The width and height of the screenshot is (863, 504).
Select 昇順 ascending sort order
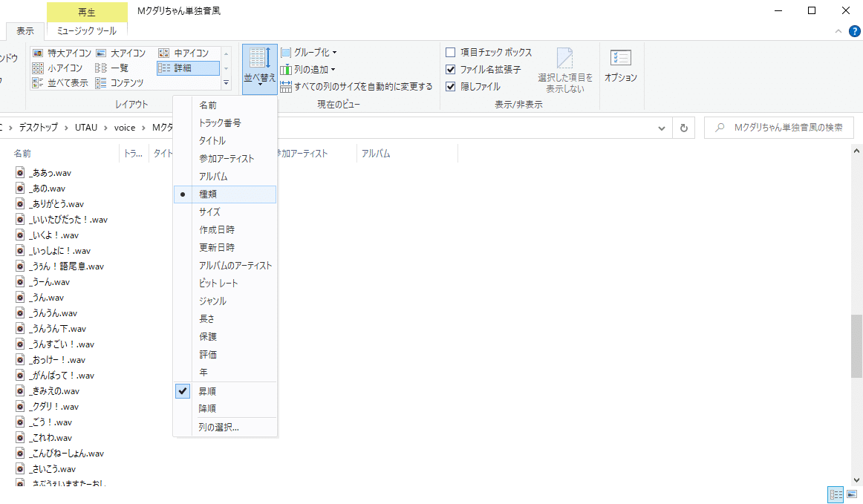point(225,391)
